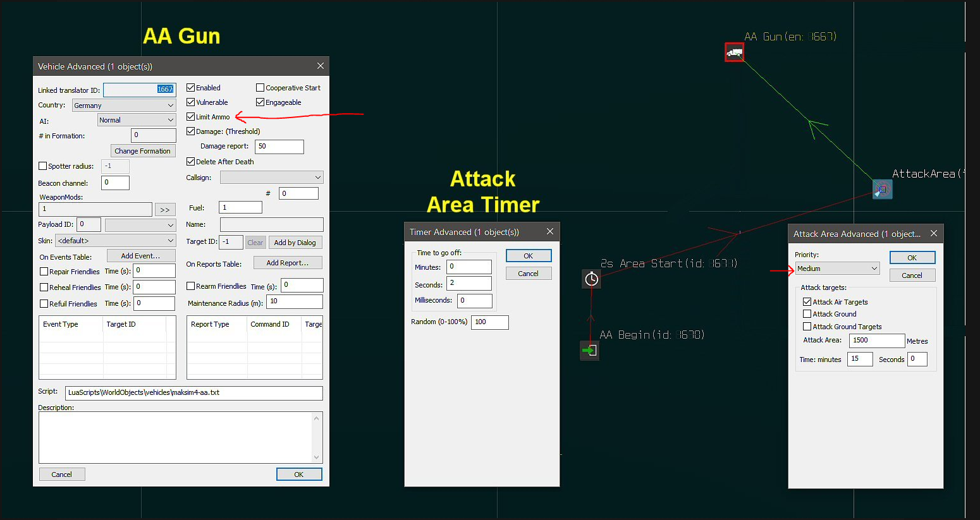Toggle the Vulnerable checkbox

coord(190,102)
